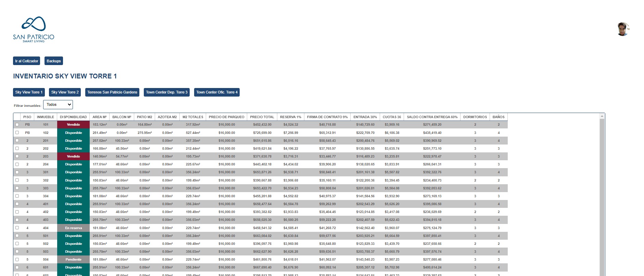Click the entrada value $138,020.65
The image size is (644, 276).
pos(365,164)
